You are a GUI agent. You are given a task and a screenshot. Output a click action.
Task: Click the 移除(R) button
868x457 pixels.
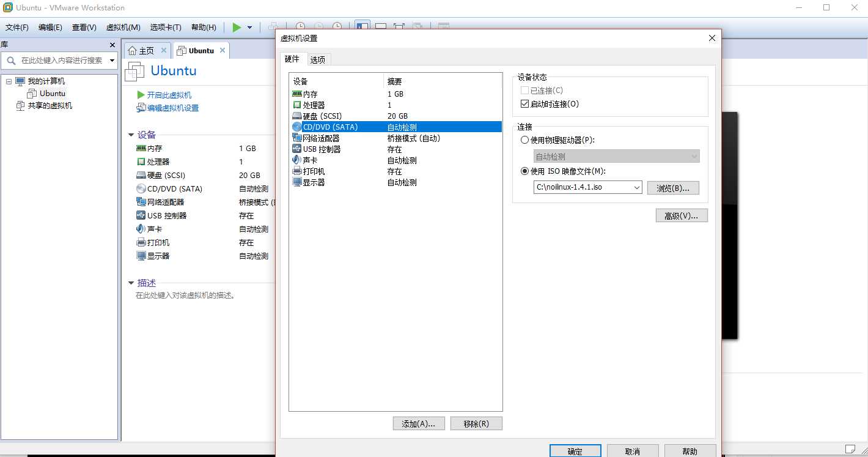[x=476, y=423]
